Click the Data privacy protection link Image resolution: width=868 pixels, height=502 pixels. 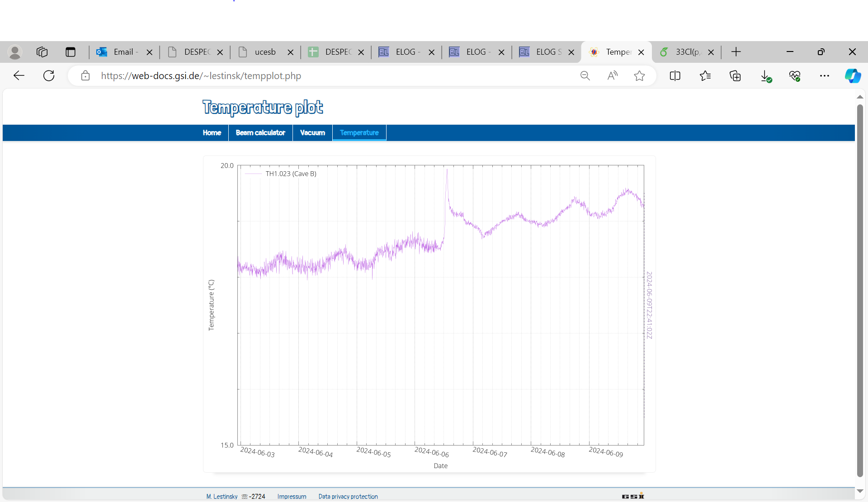(x=348, y=496)
